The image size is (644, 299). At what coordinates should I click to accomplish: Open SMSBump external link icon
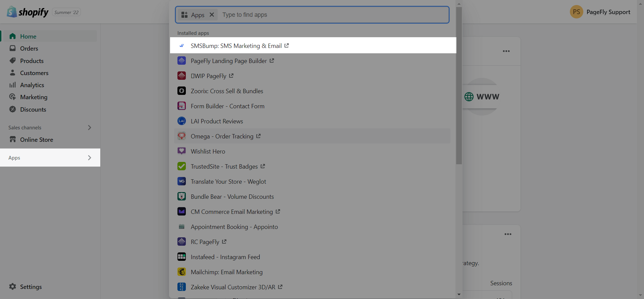point(286,46)
